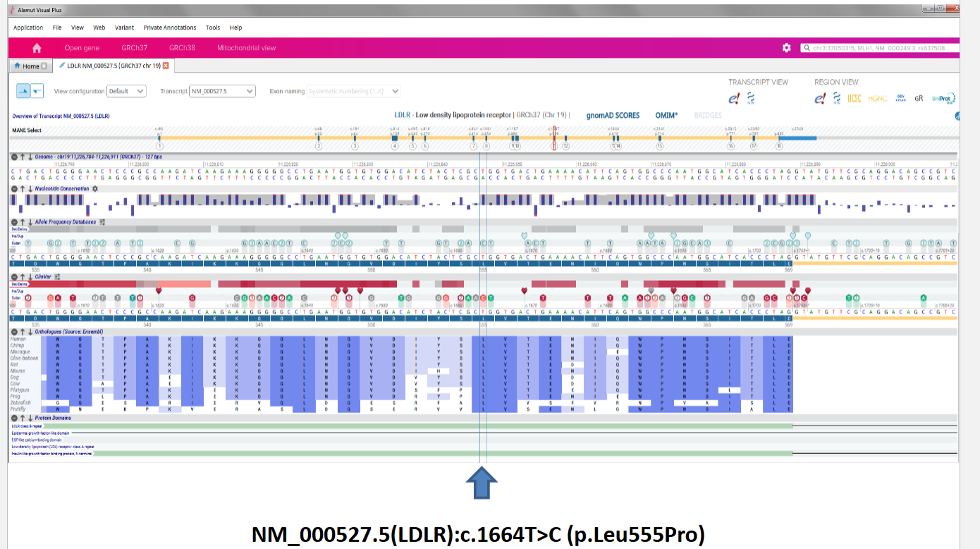980x549 pixels.
Task: Open the Variant menu
Action: point(124,28)
